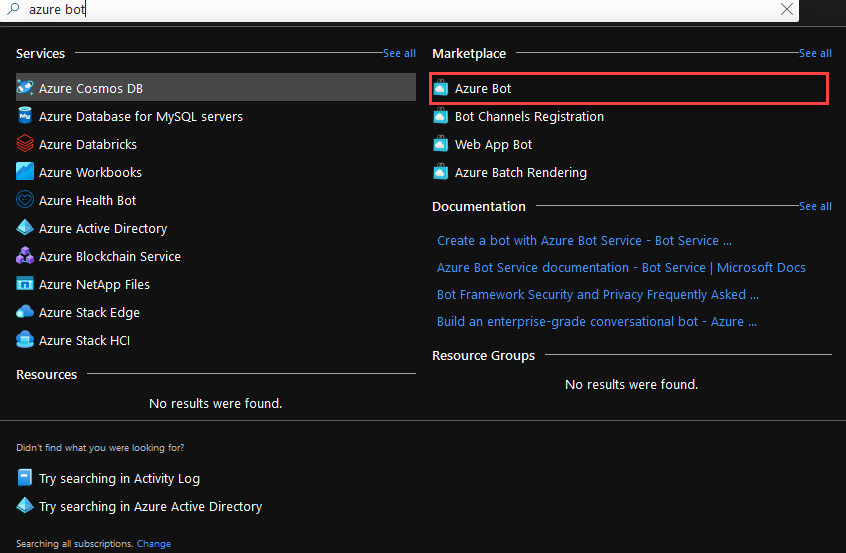The image size is (846, 553).
Task: Select Azure Database for MySQL servers label
Action: click(141, 117)
